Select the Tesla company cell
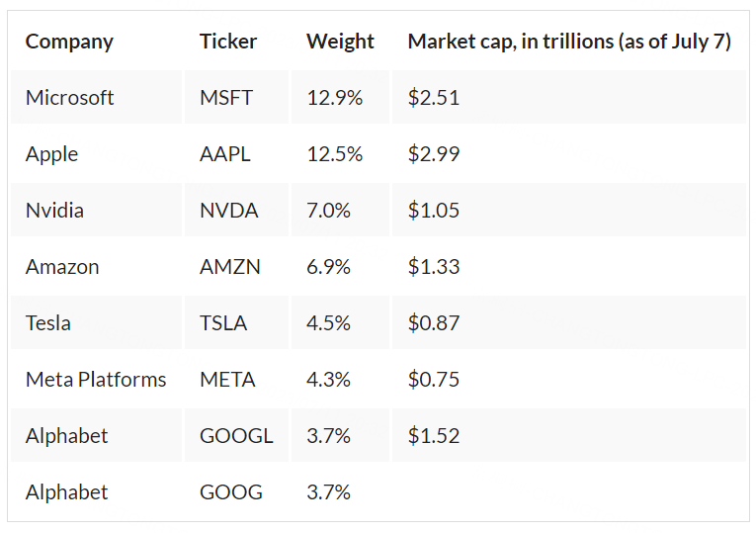This screenshot has width=756, height=533. [48, 323]
